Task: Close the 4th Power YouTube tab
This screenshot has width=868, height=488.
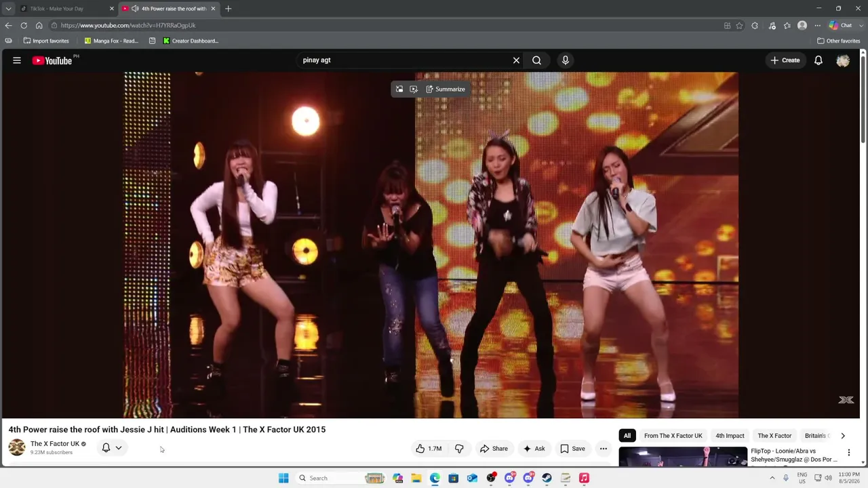Action: click(213, 9)
